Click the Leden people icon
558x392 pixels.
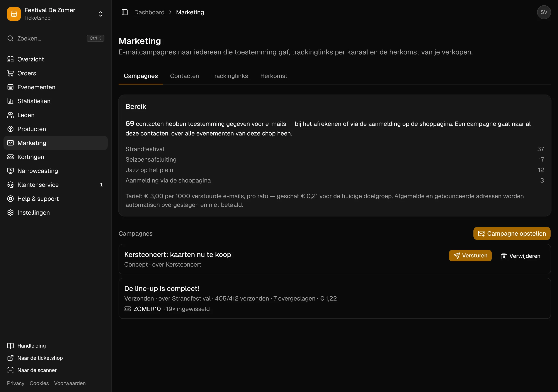10,115
